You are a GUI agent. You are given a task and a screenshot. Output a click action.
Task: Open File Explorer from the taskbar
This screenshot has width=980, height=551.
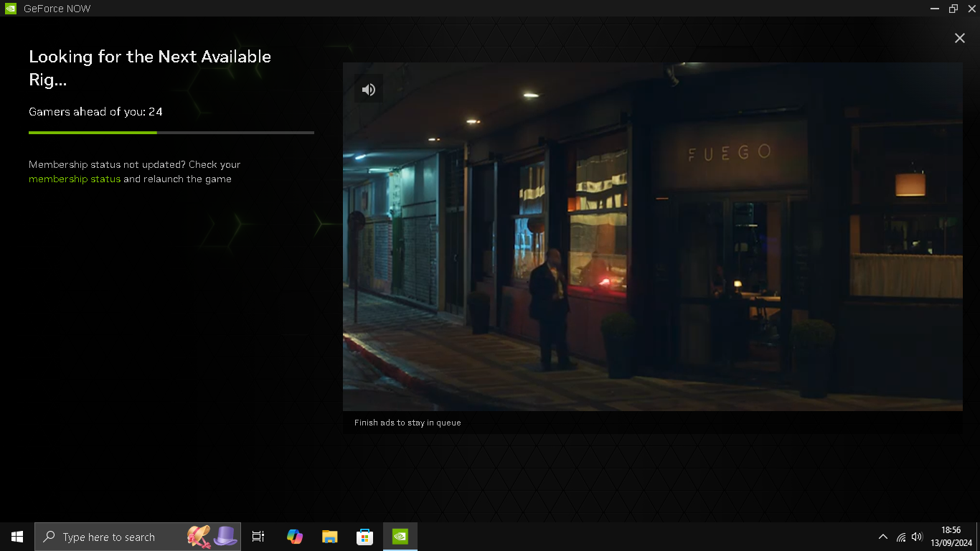pyautogui.click(x=329, y=537)
